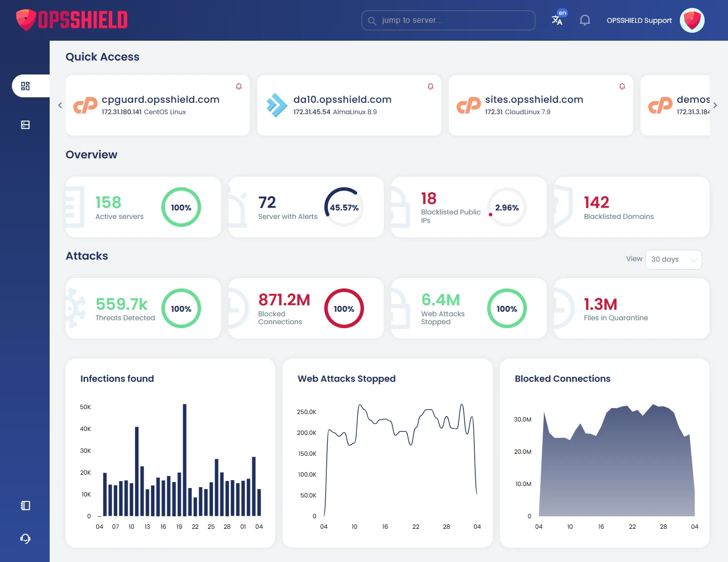Select the Dashboard icon in the sidebar
Image resolution: width=728 pixels, height=562 pixels.
pyautogui.click(x=25, y=85)
